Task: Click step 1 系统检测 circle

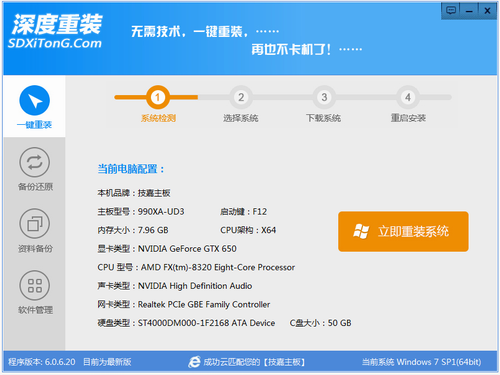Action: pyautogui.click(x=158, y=97)
